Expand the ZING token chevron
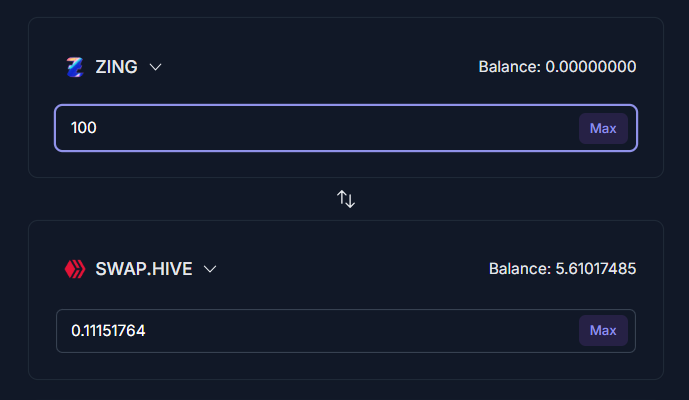Screen dimensions: 689x400 pyautogui.click(x=155, y=67)
